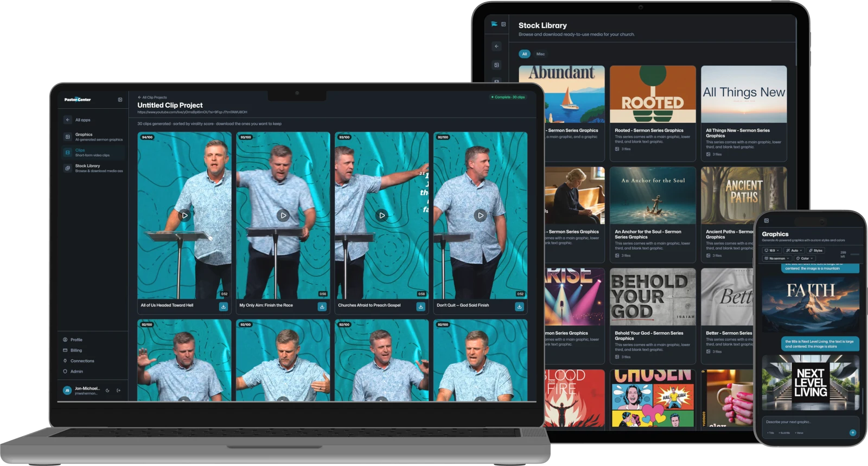Open the All Things New thumbnail

tap(744, 94)
